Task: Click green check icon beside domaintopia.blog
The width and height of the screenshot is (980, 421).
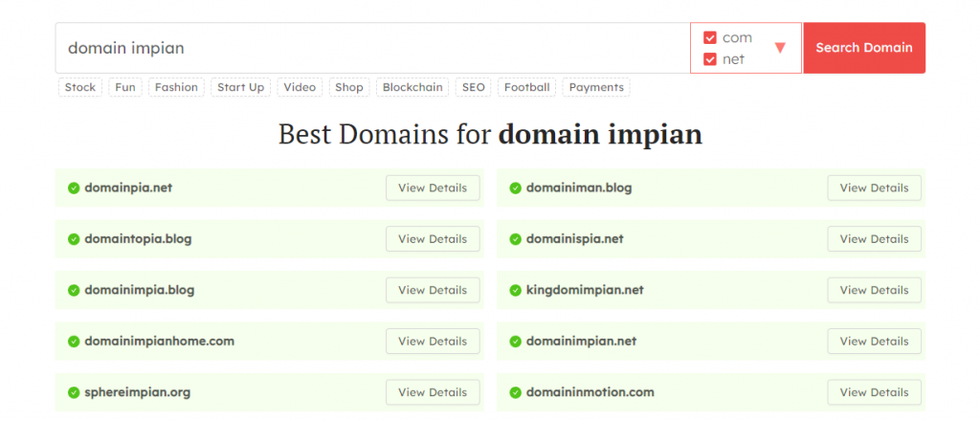Action: [74, 239]
